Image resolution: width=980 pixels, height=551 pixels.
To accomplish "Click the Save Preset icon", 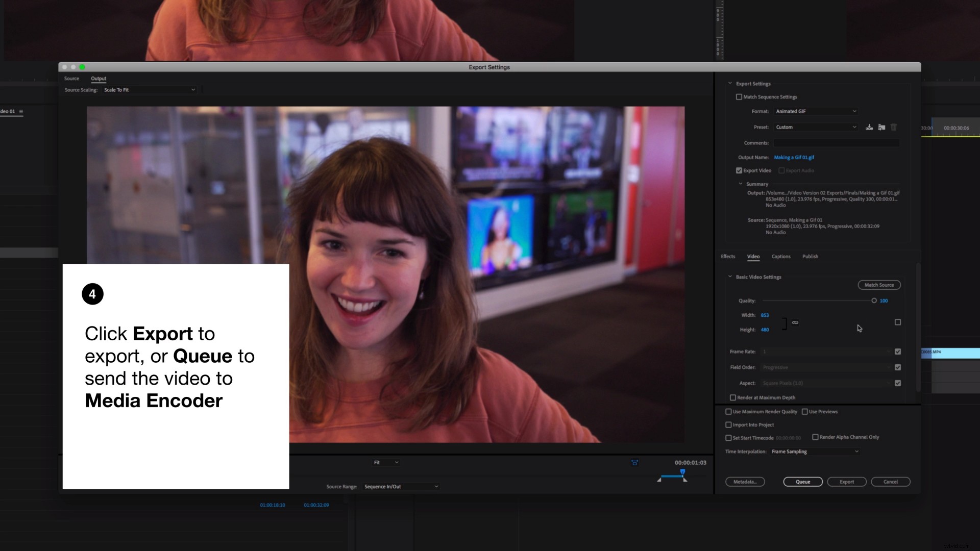I will pyautogui.click(x=869, y=127).
